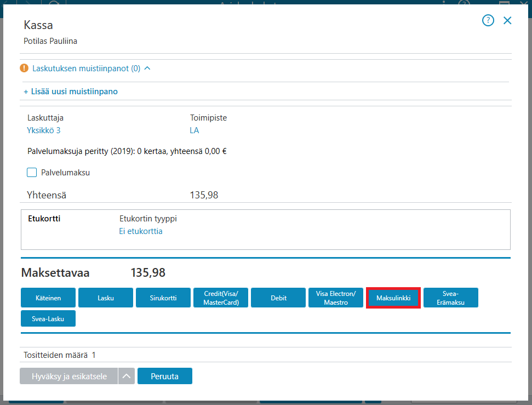Viewport: 532px width, 405px height.
Task: Choose Svea-Lasku payment method
Action: (x=48, y=318)
